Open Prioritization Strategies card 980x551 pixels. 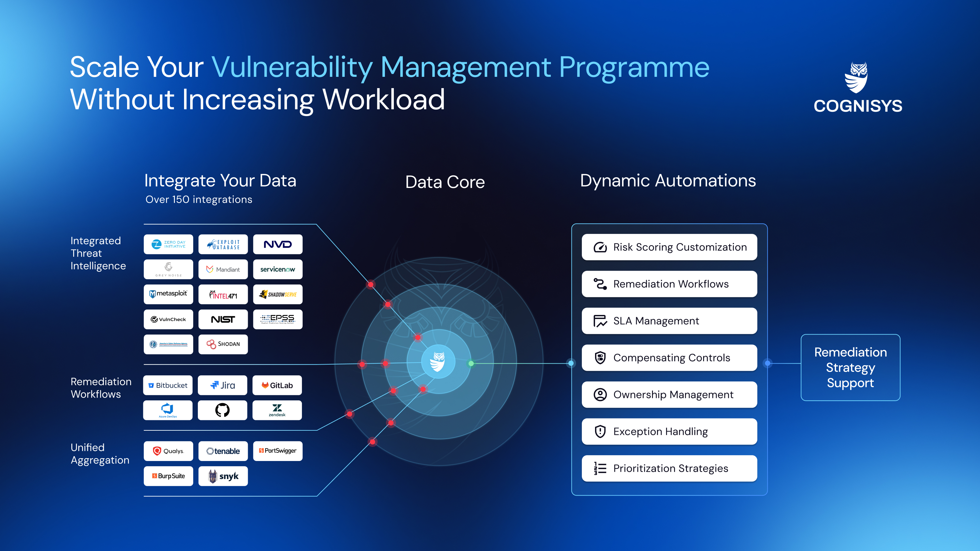(x=669, y=468)
